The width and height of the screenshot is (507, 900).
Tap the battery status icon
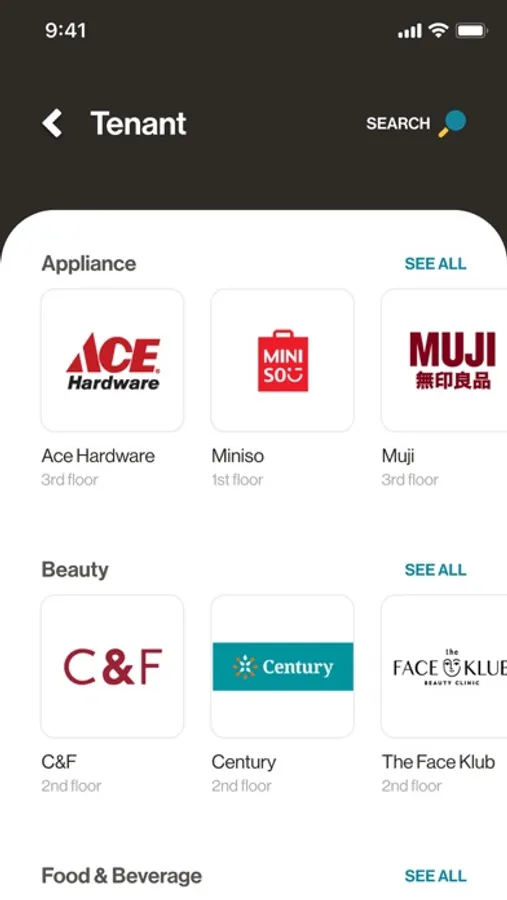click(x=471, y=31)
